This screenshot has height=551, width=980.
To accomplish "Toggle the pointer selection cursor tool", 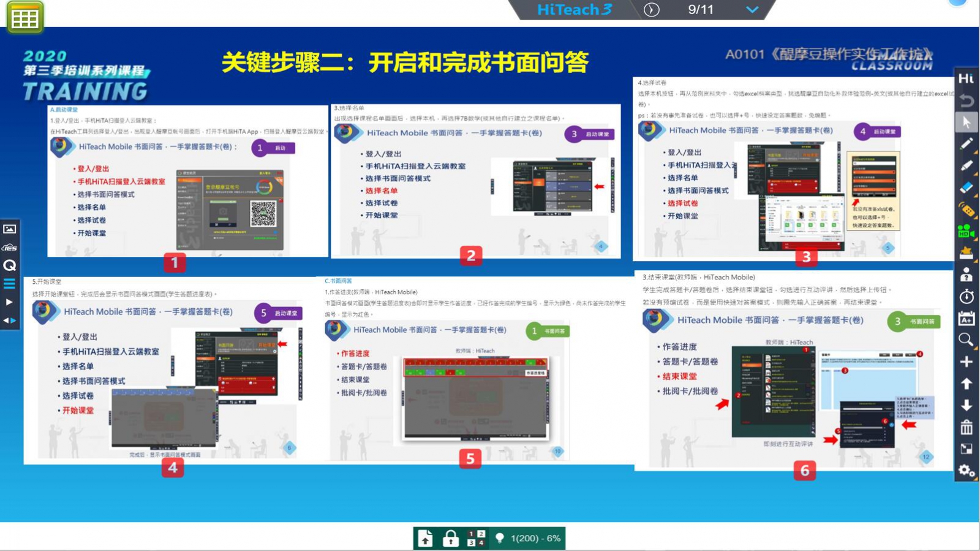I will click(x=966, y=122).
